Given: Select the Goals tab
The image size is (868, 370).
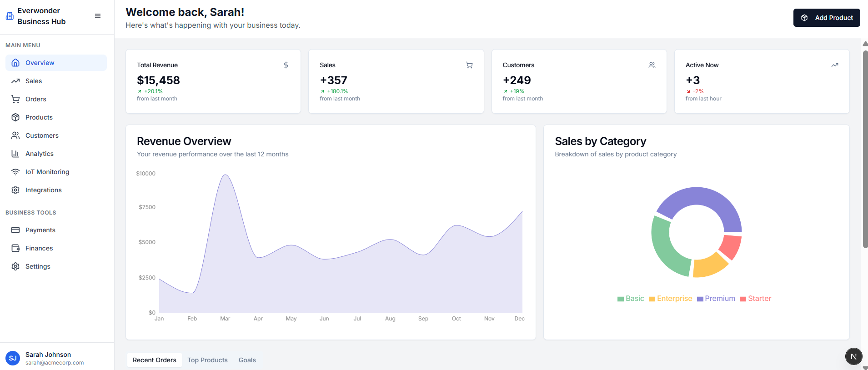Looking at the screenshot, I should click(247, 360).
